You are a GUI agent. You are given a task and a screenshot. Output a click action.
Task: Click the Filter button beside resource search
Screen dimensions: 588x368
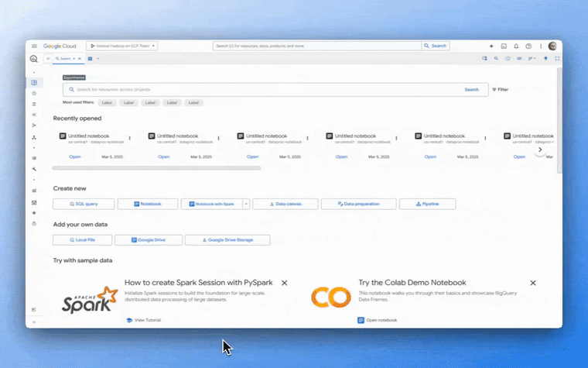[x=500, y=90]
